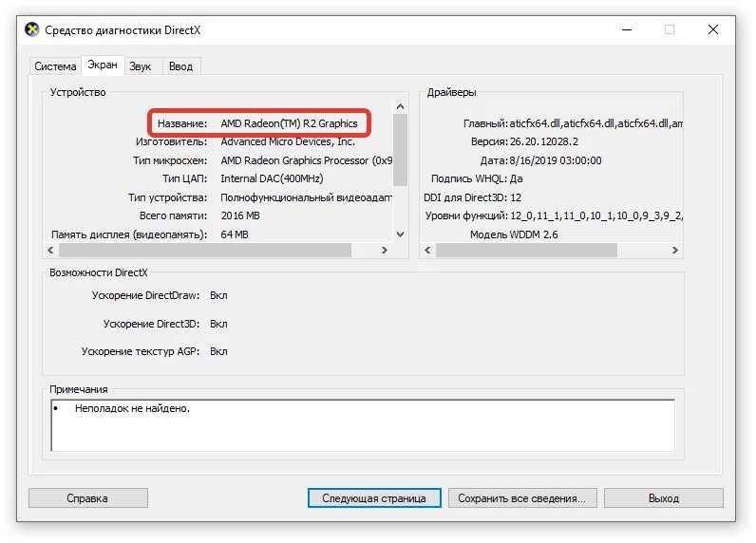Screen dimensions: 756x543
Task: Click the 64 MB display memory value
Action: point(235,234)
